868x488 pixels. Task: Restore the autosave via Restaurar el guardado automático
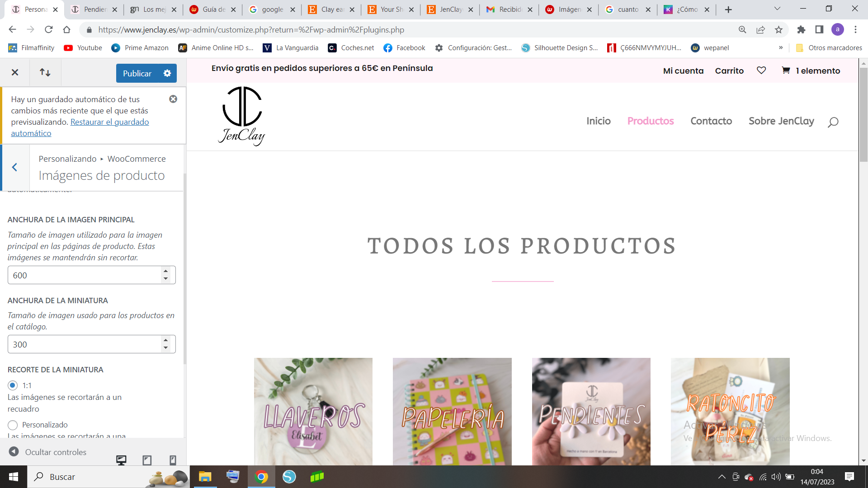pyautogui.click(x=80, y=127)
